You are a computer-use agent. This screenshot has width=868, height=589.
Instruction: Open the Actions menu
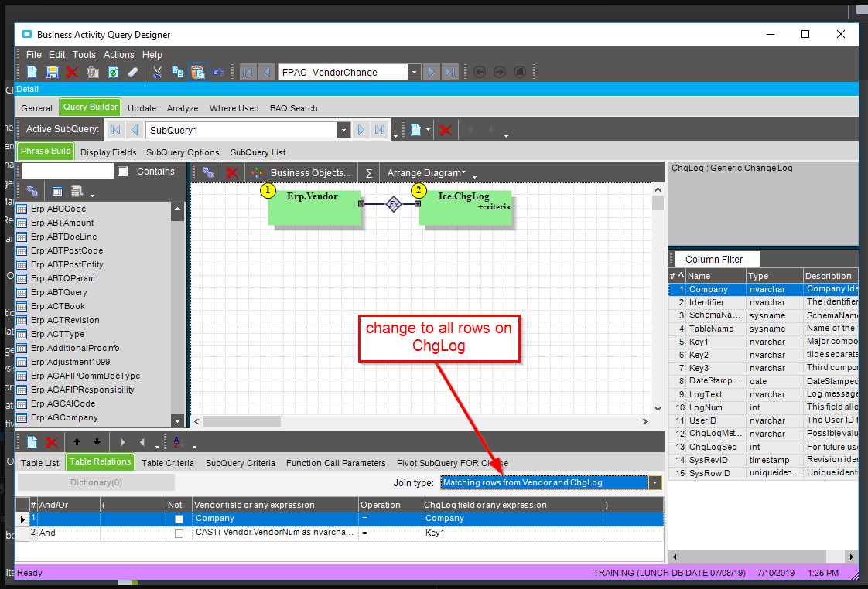[118, 55]
